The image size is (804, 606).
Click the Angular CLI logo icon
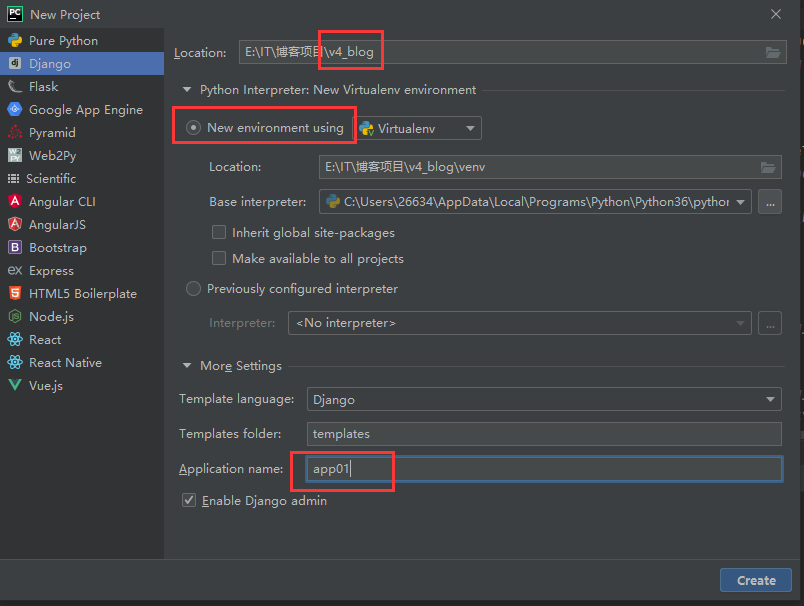pyautogui.click(x=15, y=201)
